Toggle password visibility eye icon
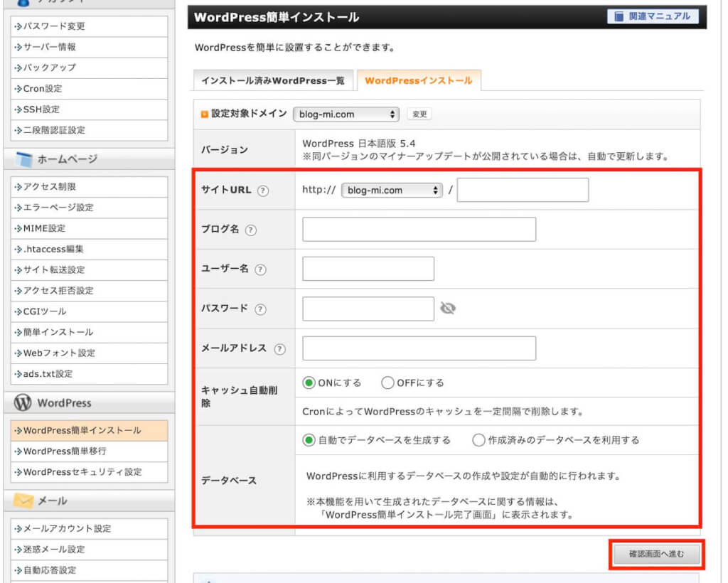 click(x=448, y=309)
